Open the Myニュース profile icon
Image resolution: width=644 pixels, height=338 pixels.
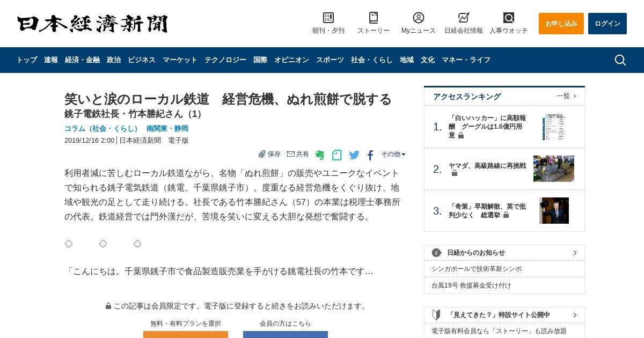(419, 18)
